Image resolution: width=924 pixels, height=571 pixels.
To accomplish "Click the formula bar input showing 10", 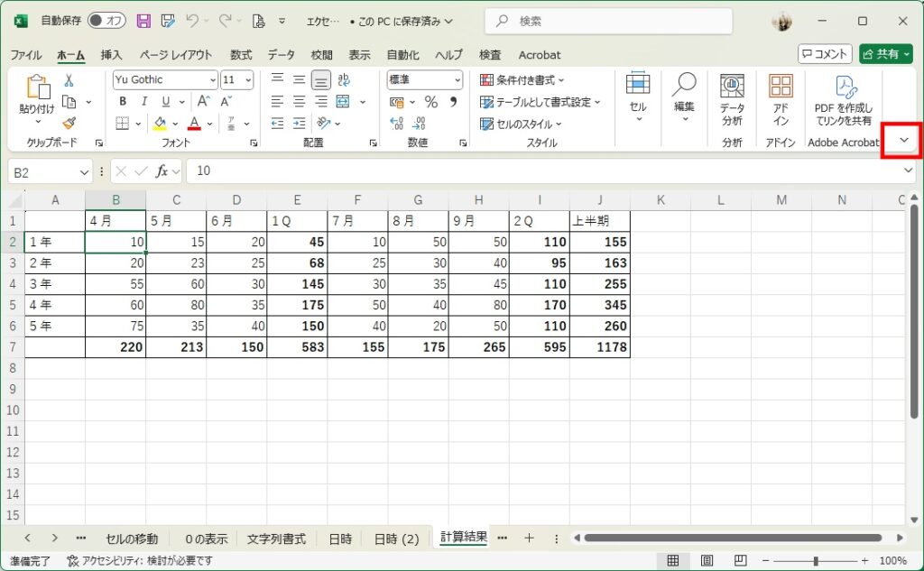I will point(541,170).
